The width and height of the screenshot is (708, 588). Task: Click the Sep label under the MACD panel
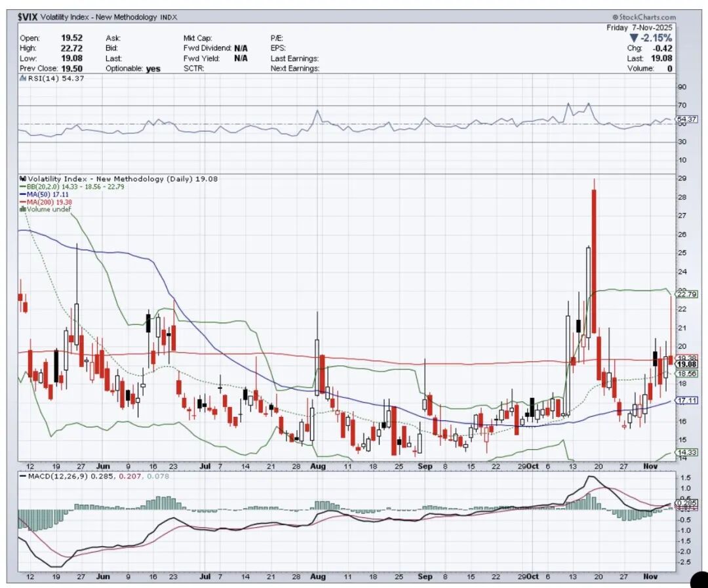(425, 577)
